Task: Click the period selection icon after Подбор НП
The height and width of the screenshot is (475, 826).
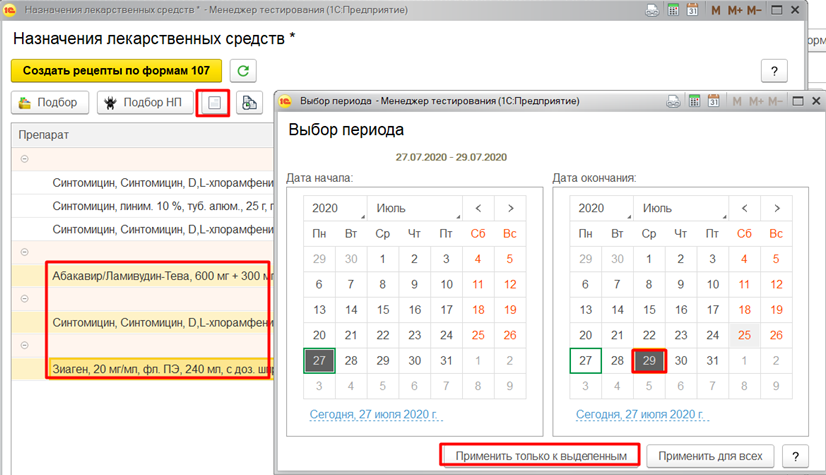Action: [x=213, y=103]
